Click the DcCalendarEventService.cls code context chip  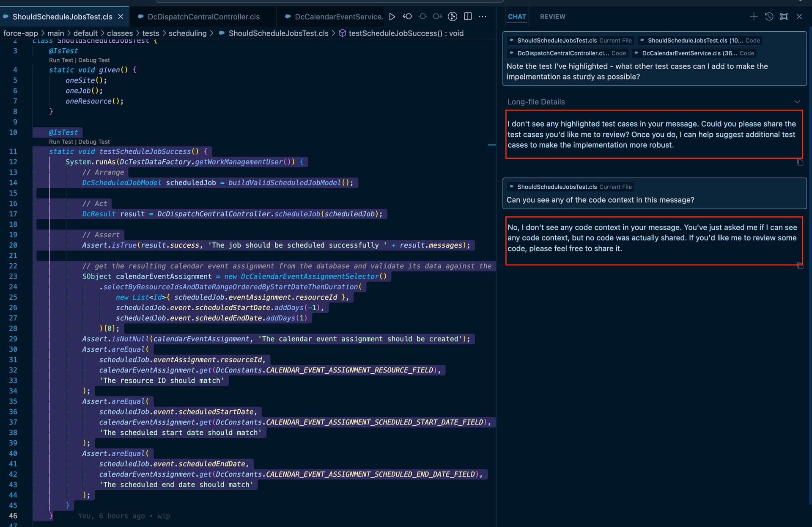click(x=694, y=53)
